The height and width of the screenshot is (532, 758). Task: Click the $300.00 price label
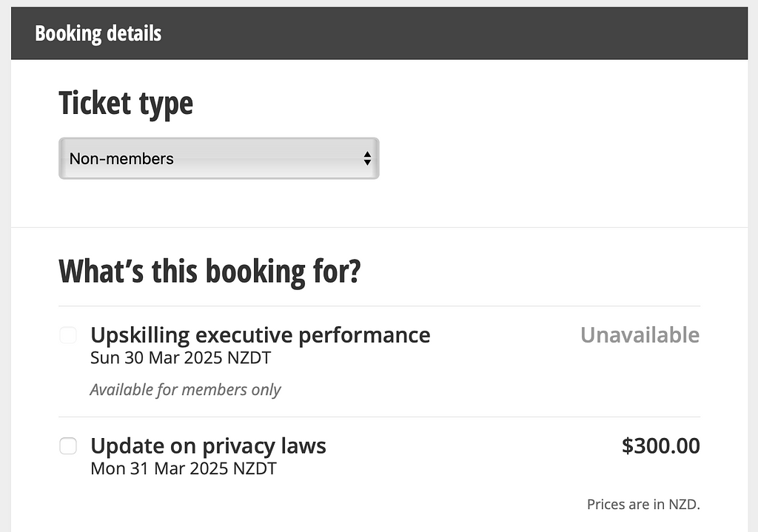(660, 445)
